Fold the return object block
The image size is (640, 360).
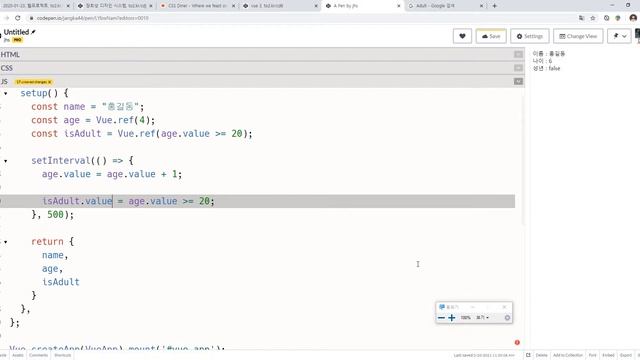point(6,242)
